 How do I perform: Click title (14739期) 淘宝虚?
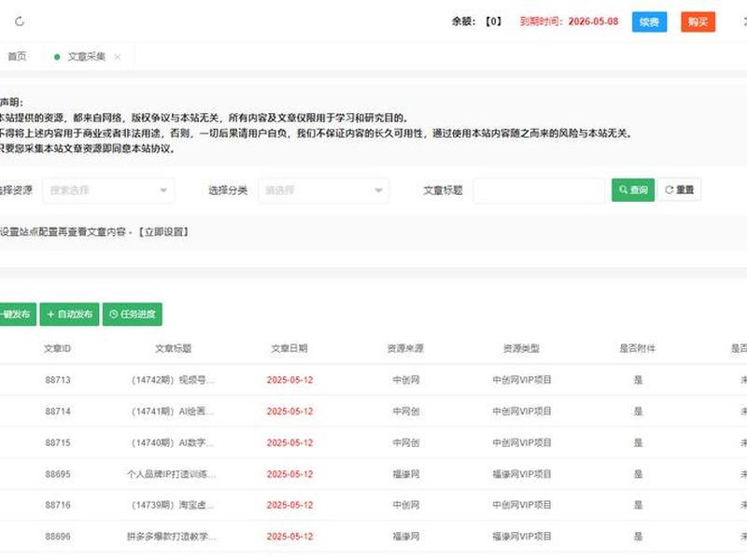tap(173, 505)
